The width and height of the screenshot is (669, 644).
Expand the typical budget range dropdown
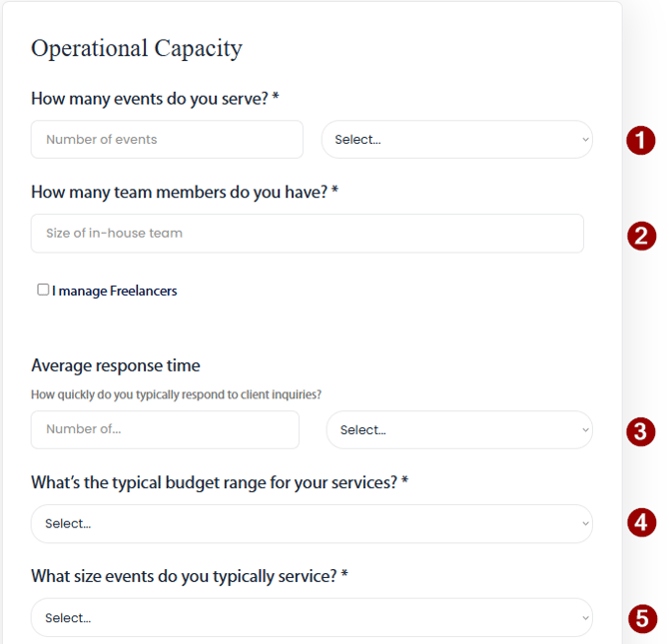click(x=312, y=524)
